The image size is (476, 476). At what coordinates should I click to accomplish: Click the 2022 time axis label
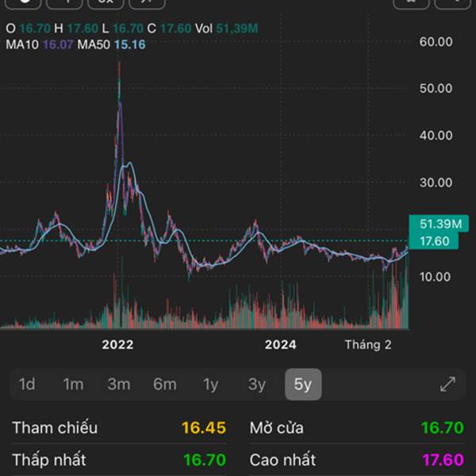[117, 344]
